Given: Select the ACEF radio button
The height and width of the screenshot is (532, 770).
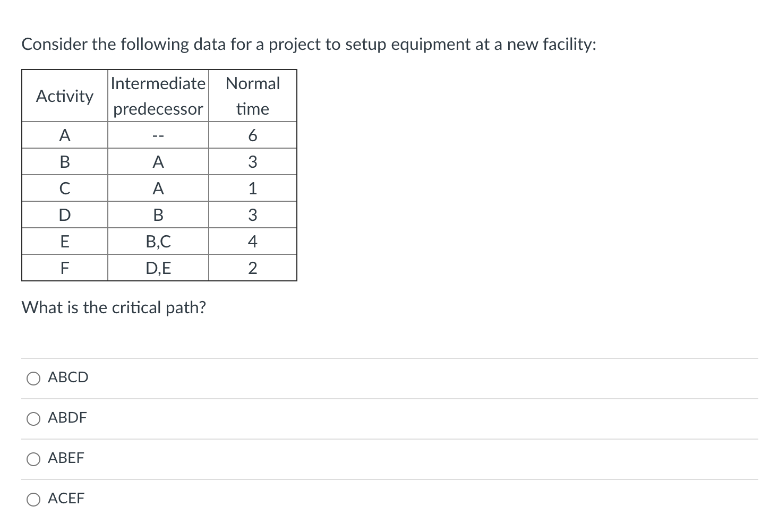Looking at the screenshot, I should (x=33, y=499).
